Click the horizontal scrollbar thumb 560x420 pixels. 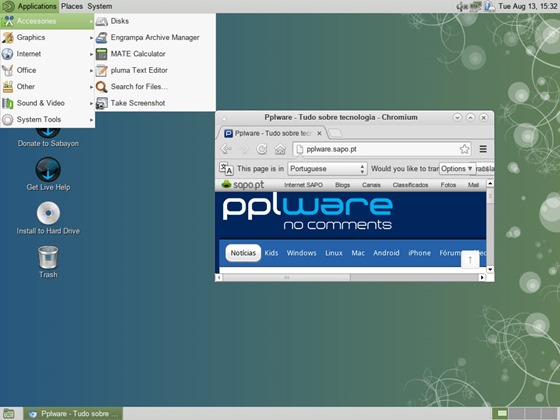click(x=286, y=278)
